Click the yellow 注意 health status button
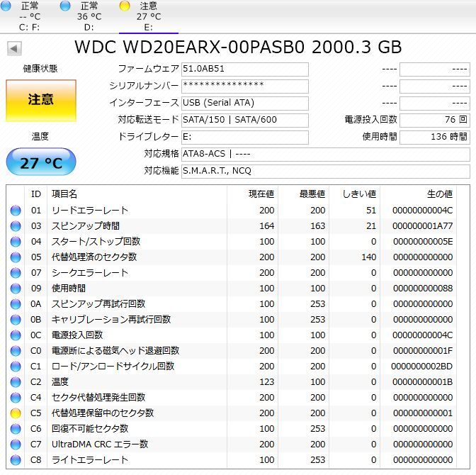 [41, 101]
